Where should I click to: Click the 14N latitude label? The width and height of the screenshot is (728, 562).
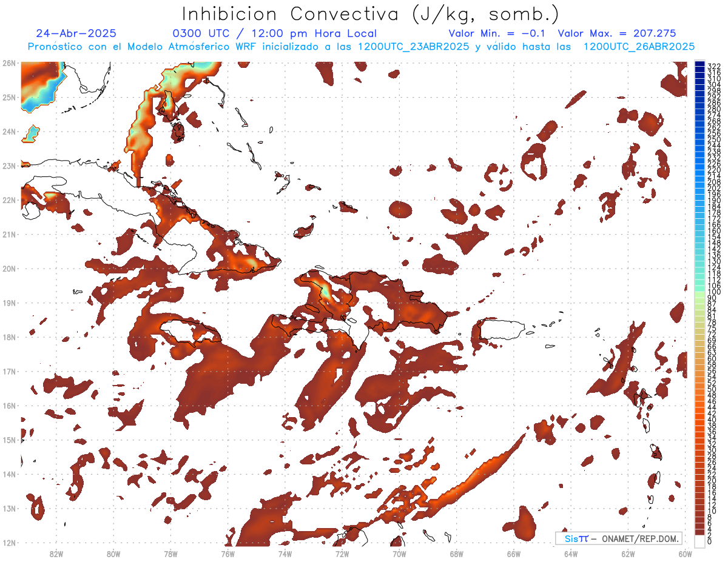pos(9,474)
